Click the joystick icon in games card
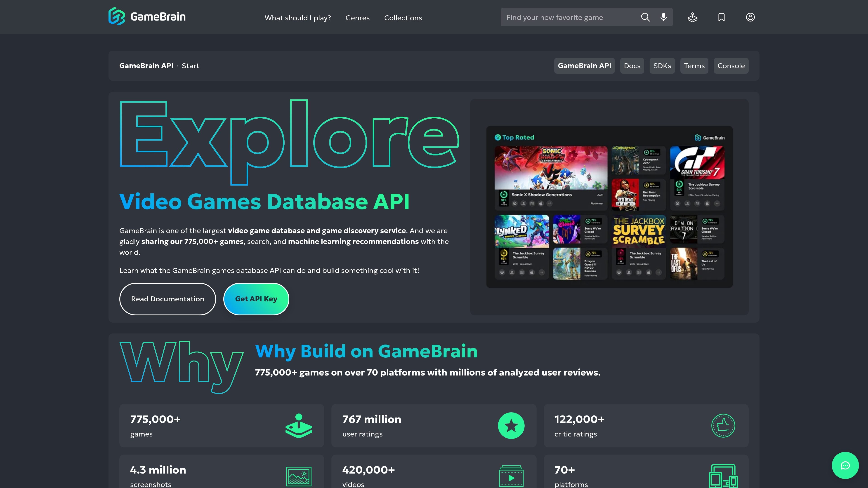 pyautogui.click(x=299, y=426)
